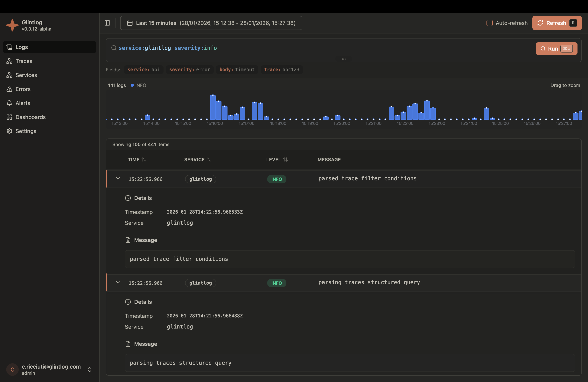
Task: Open the Last 15 minutes time range picker
Action: pyautogui.click(x=211, y=23)
